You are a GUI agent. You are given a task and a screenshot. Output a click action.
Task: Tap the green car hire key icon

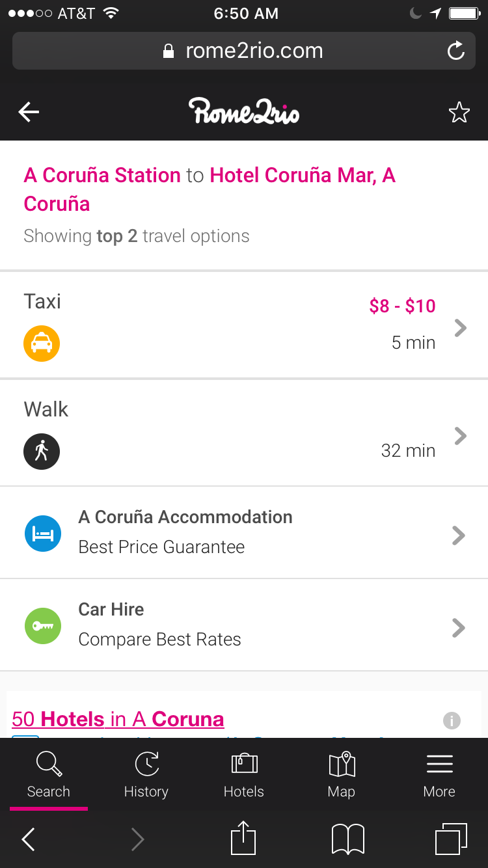click(x=42, y=626)
